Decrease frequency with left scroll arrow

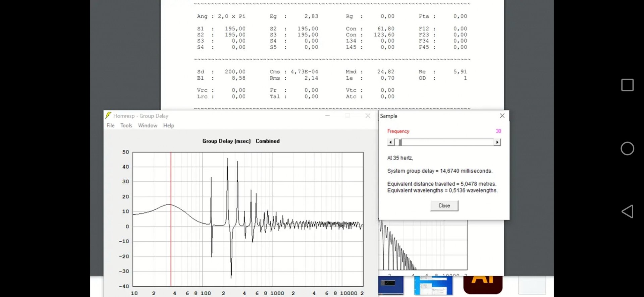click(390, 142)
